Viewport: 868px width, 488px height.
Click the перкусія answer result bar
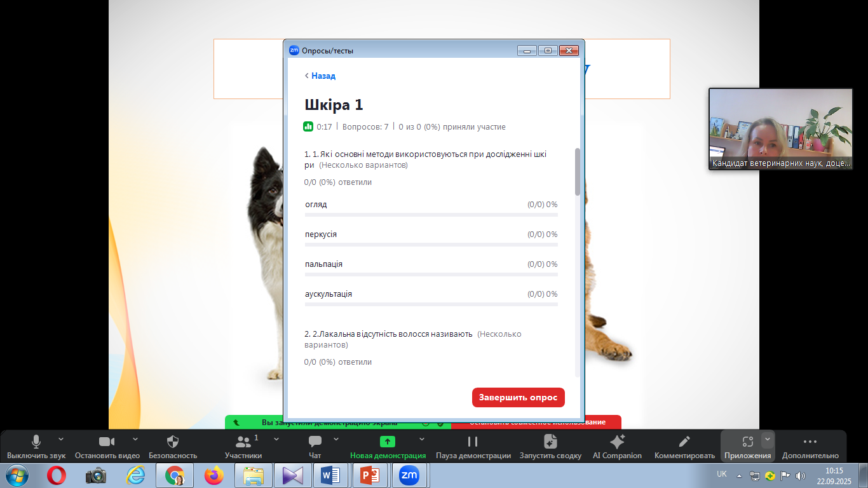(x=431, y=245)
